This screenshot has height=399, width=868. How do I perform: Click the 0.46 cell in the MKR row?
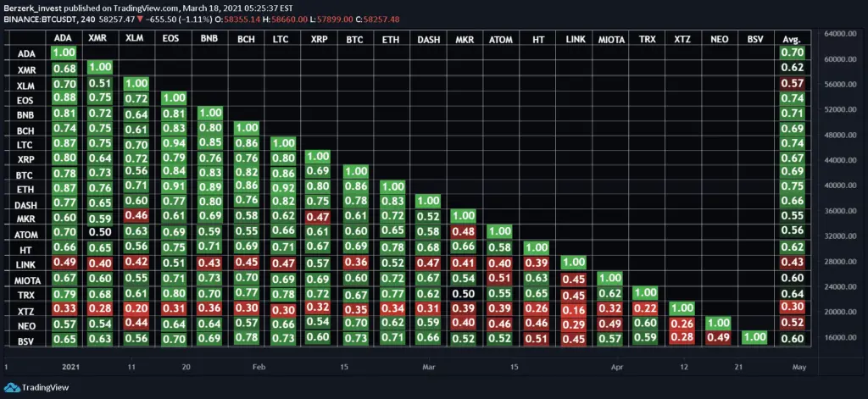pyautogui.click(x=136, y=215)
